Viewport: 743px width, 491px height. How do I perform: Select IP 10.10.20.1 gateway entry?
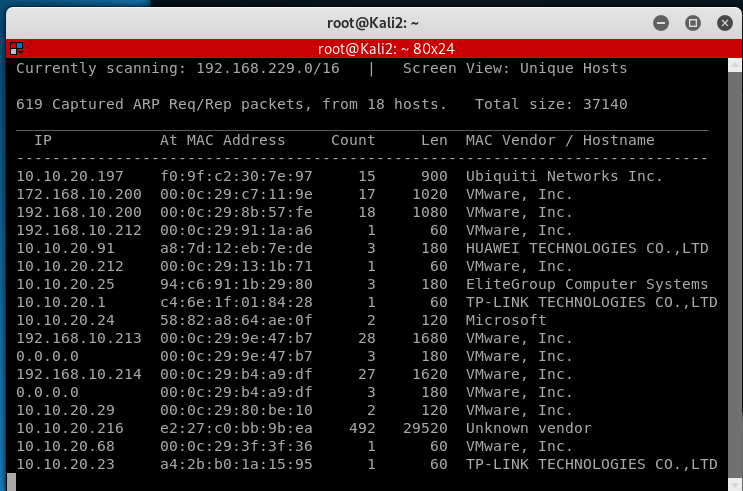pyautogui.click(x=61, y=302)
